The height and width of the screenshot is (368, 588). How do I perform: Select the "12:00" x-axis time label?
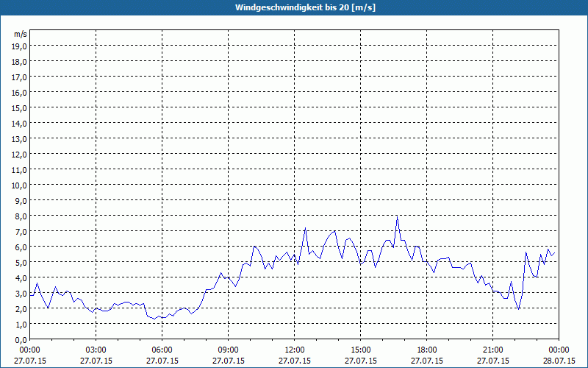(295, 350)
